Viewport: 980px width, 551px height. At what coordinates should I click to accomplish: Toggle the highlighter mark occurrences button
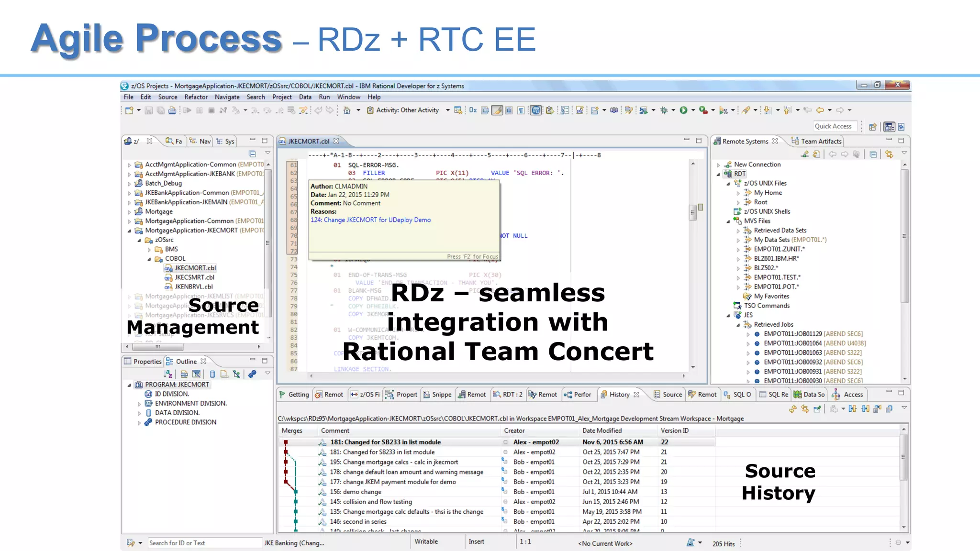tap(497, 110)
